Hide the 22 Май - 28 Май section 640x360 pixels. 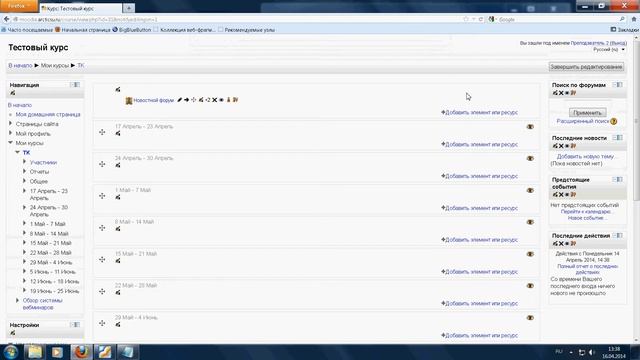pos(530,286)
